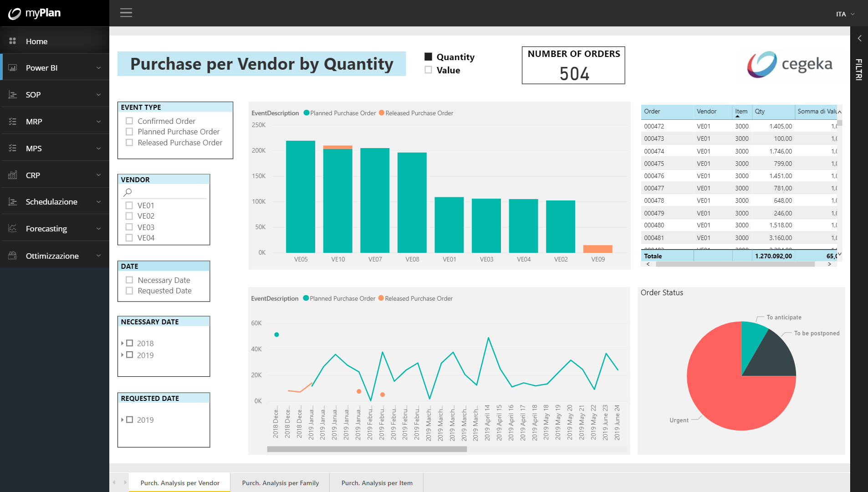Click the VE05 bar in chart

(x=301, y=196)
